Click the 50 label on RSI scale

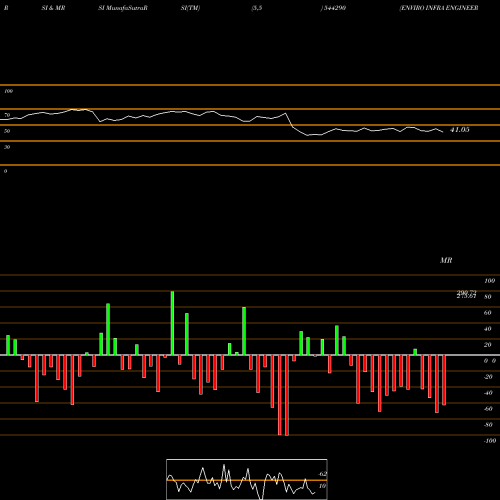[7, 131]
